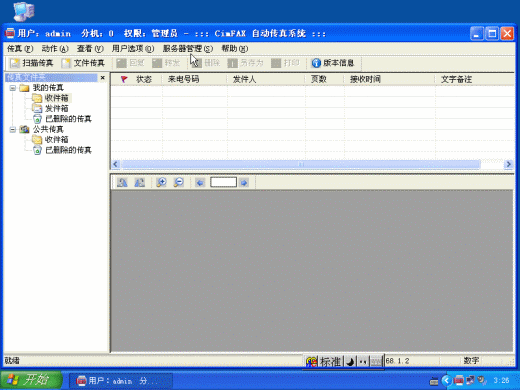Open the User Options (用户选项) menu

point(133,49)
